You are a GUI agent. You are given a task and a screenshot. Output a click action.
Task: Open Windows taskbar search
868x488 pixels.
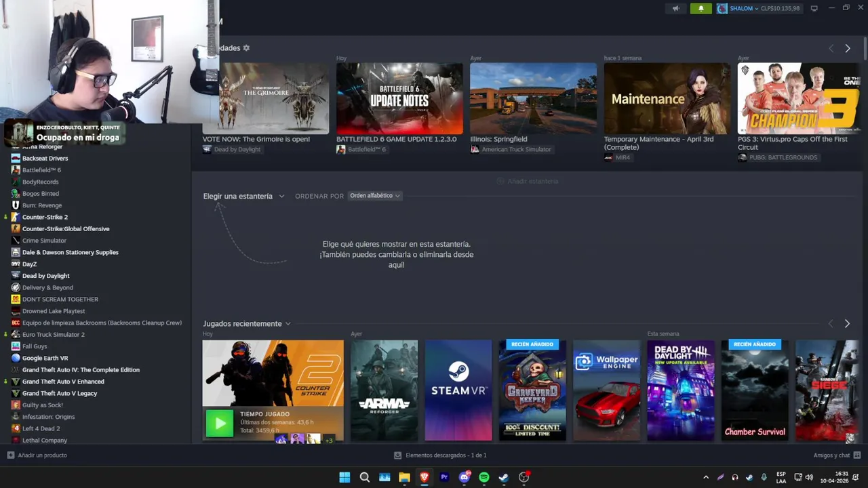coord(365,477)
